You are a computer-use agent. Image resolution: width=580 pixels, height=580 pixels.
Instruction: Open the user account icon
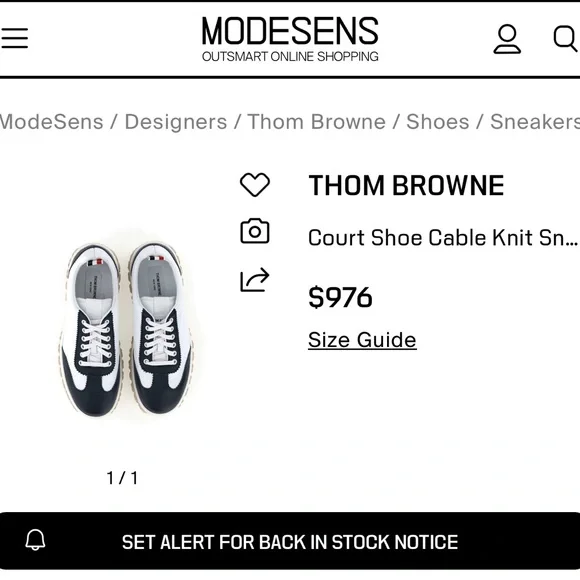tap(507, 39)
